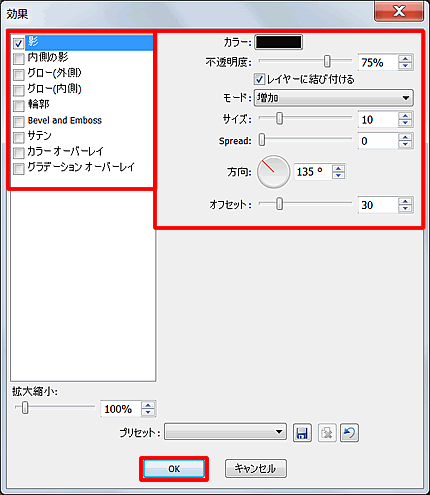Click the キャンセル button
The image size is (430, 495).
pyautogui.click(x=256, y=469)
